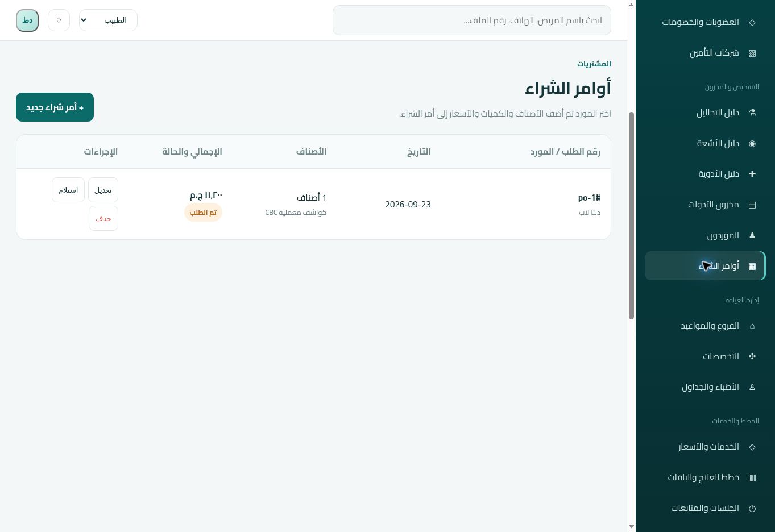Click the flask icon for دليل التحاليل
Screen dimensions: 775x532
click(x=752, y=113)
